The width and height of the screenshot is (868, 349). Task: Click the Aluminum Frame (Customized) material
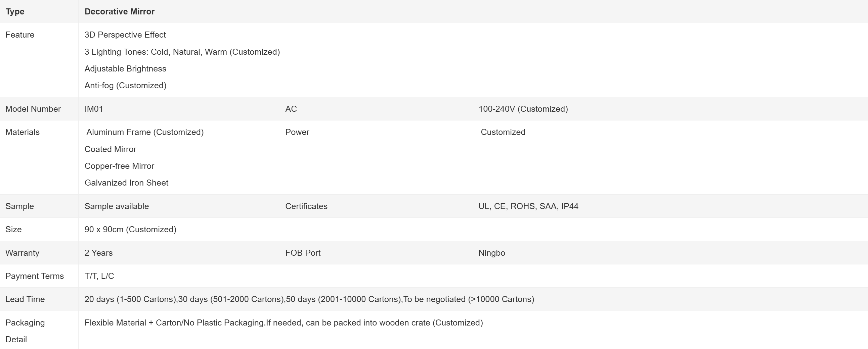click(145, 132)
